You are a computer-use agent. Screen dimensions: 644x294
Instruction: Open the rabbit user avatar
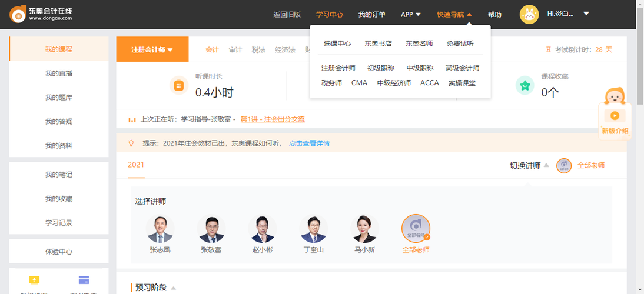(x=529, y=14)
